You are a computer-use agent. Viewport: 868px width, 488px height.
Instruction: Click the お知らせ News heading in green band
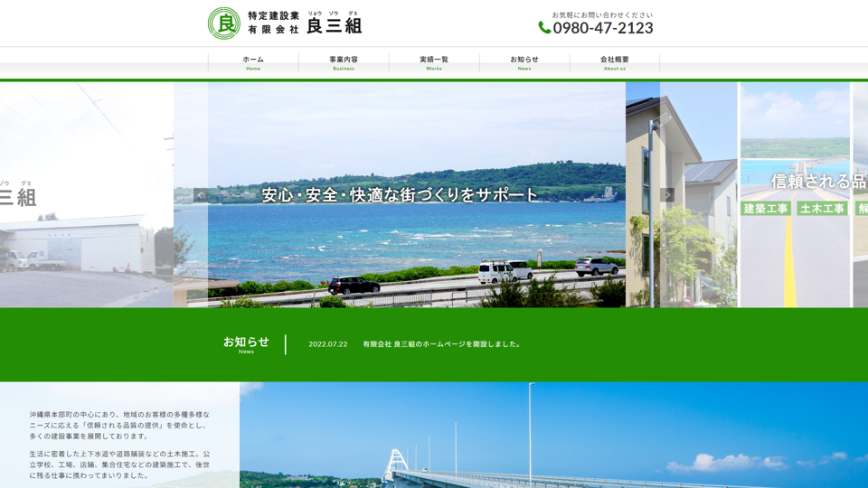[x=246, y=344]
